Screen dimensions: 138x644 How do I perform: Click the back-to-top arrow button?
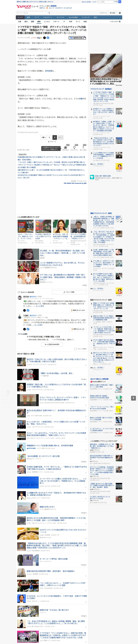[133, 398]
